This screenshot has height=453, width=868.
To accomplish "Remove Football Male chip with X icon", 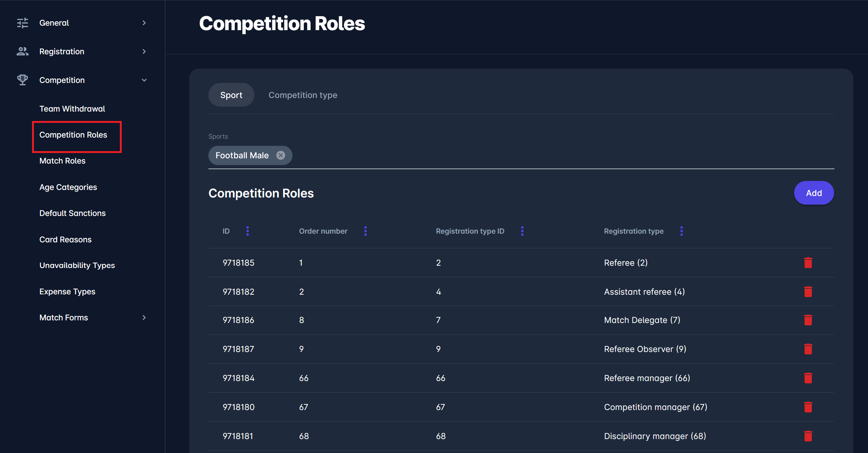I will pos(281,155).
